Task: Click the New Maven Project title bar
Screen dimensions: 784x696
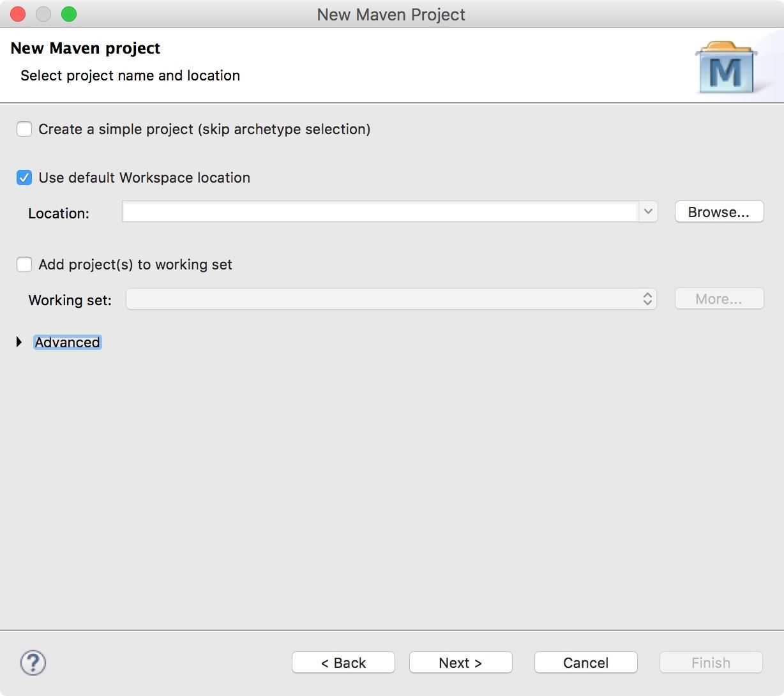Action: click(x=391, y=14)
